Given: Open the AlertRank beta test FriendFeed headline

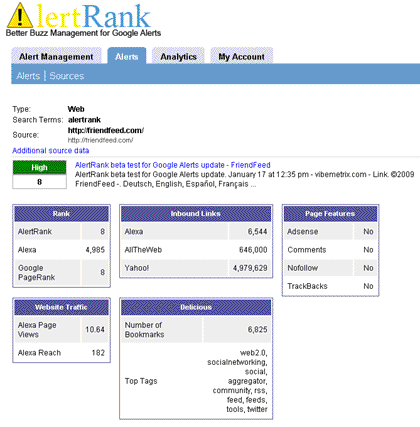Looking at the screenshot, I should pyautogui.click(x=173, y=165).
